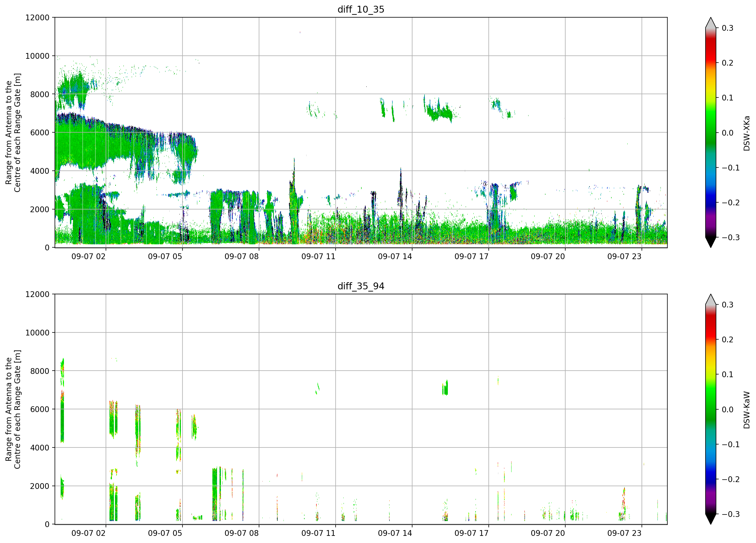This screenshot has height=543, width=756.
Task: Click the 0.3 tick on DSW-KaW colorbar
Action: coord(728,305)
